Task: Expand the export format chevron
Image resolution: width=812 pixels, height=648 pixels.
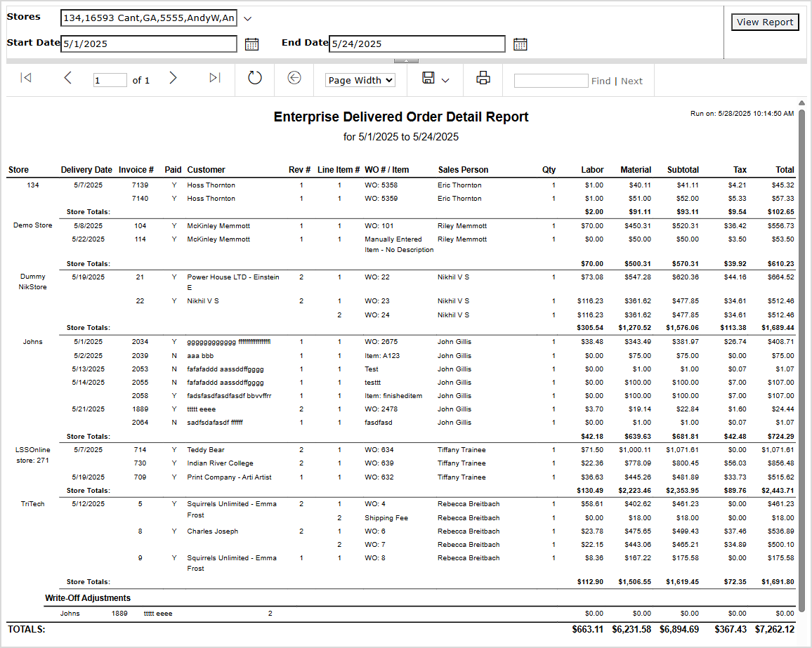Action: tap(445, 80)
